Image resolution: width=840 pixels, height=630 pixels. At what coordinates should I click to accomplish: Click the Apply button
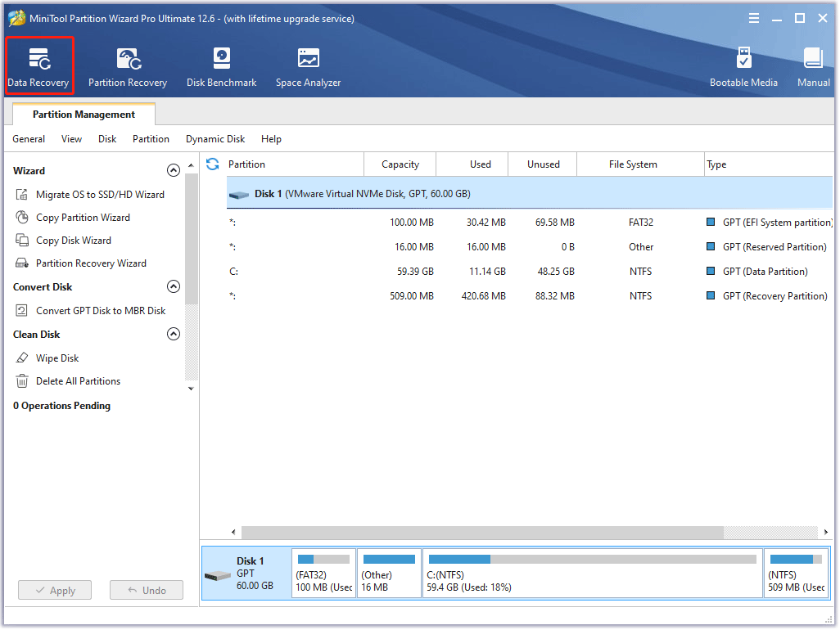pyautogui.click(x=54, y=590)
